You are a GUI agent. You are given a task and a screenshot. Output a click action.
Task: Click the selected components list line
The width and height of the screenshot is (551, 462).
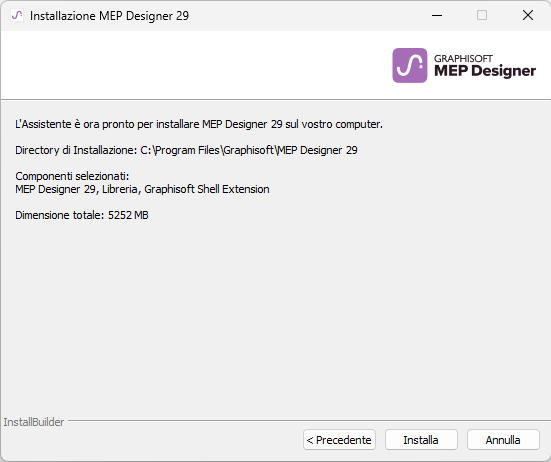coord(142,189)
